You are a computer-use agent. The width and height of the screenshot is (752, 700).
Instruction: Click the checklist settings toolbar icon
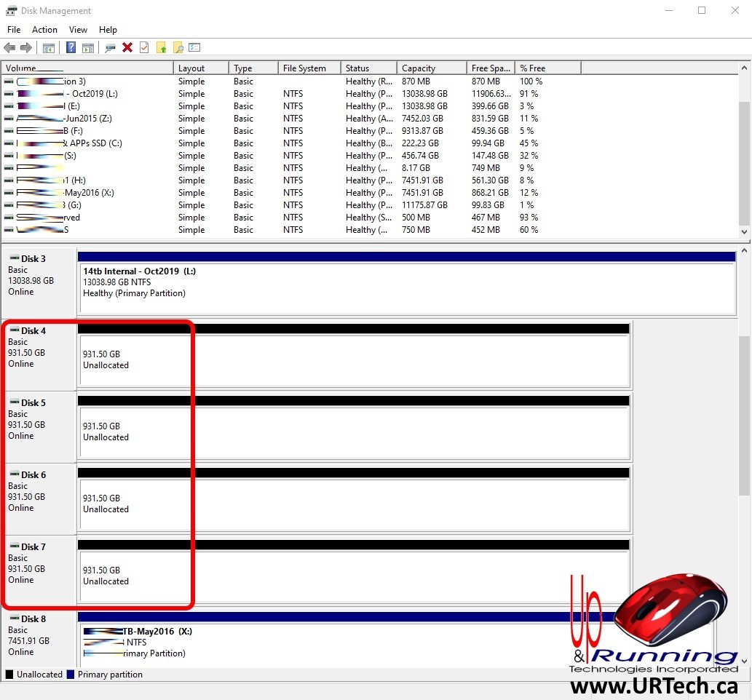[194, 48]
